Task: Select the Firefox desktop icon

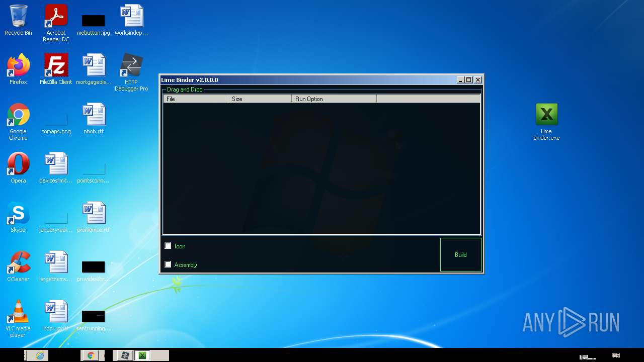Action: point(18,69)
